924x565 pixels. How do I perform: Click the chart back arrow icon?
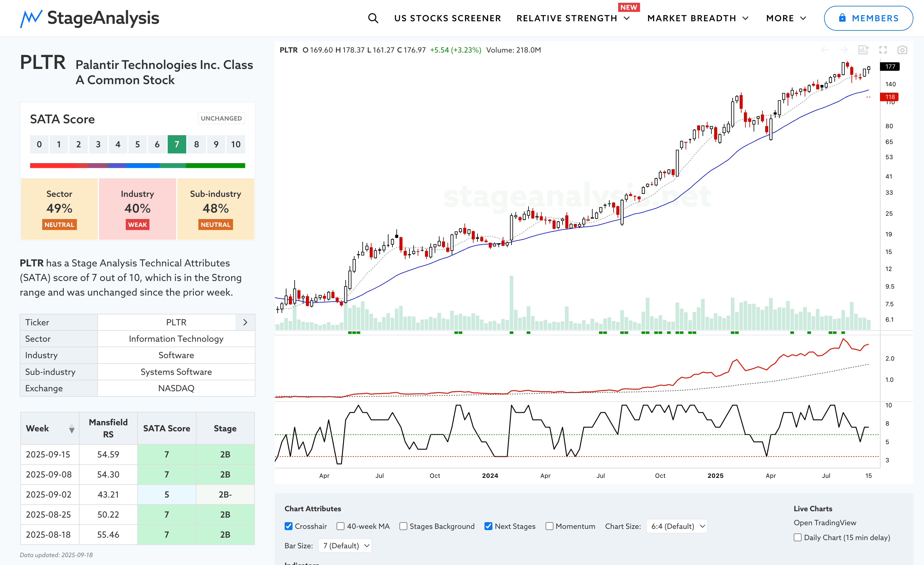pyautogui.click(x=825, y=50)
